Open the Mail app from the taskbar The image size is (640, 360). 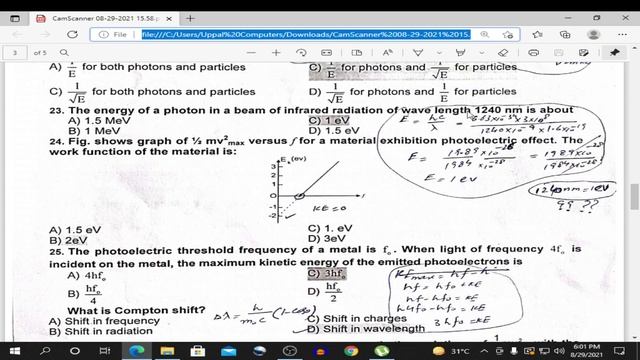pos(228,351)
